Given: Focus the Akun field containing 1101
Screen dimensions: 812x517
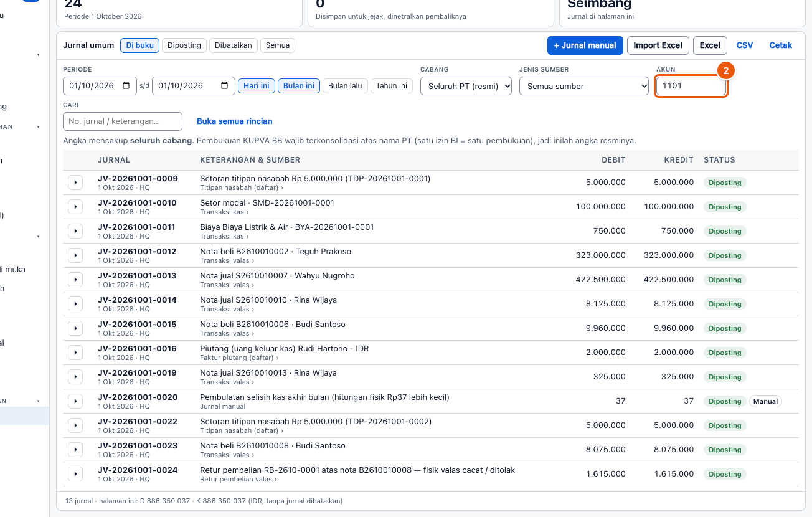Looking at the screenshot, I should pyautogui.click(x=691, y=86).
